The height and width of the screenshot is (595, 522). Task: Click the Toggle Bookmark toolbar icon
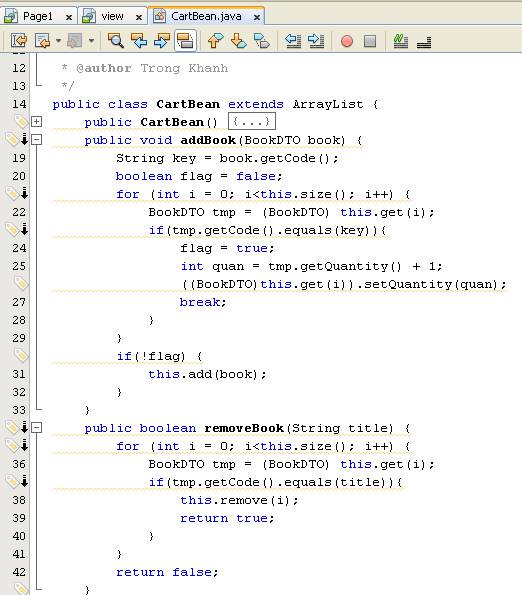click(262, 41)
